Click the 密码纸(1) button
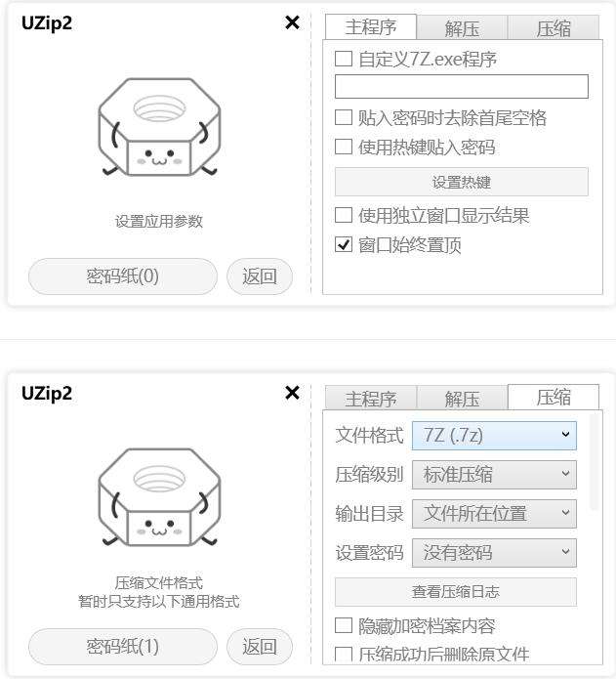Image resolution: width=616 pixels, height=679 pixels. coord(123,647)
